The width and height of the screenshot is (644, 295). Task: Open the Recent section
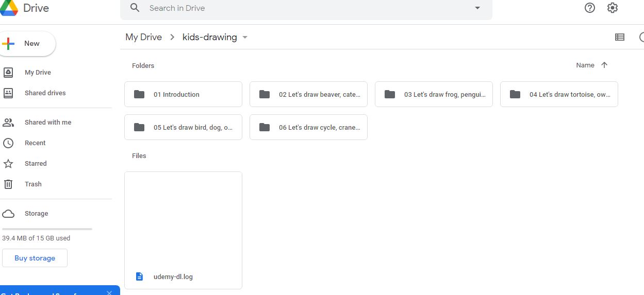coord(35,143)
